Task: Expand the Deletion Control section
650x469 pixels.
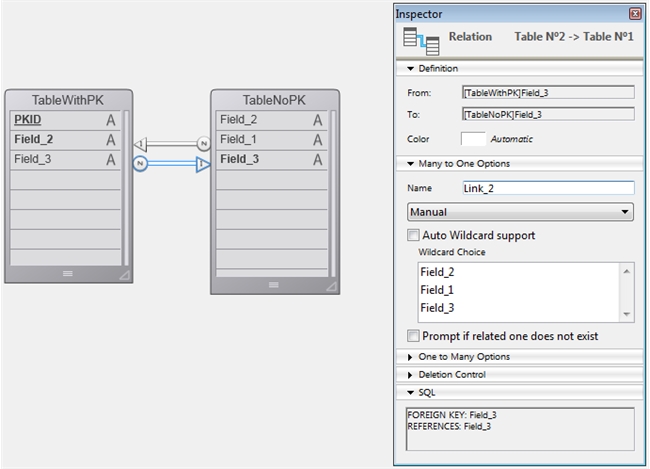Action: pos(409,375)
